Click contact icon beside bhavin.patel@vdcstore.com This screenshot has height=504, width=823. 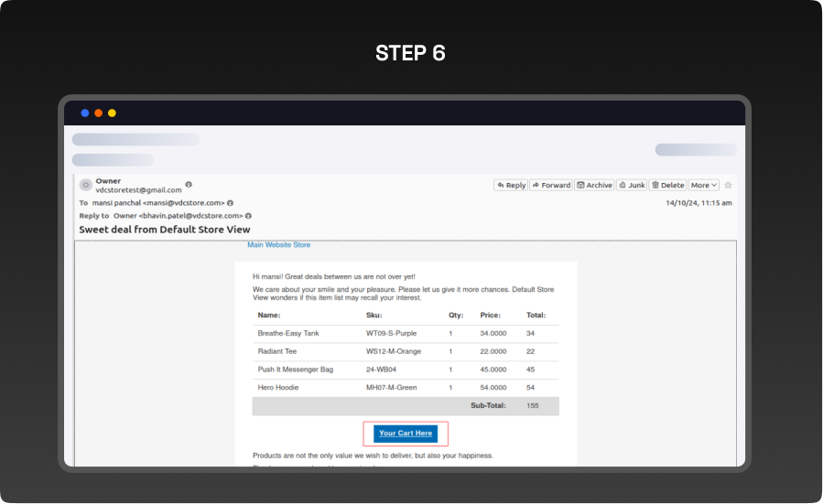248,216
